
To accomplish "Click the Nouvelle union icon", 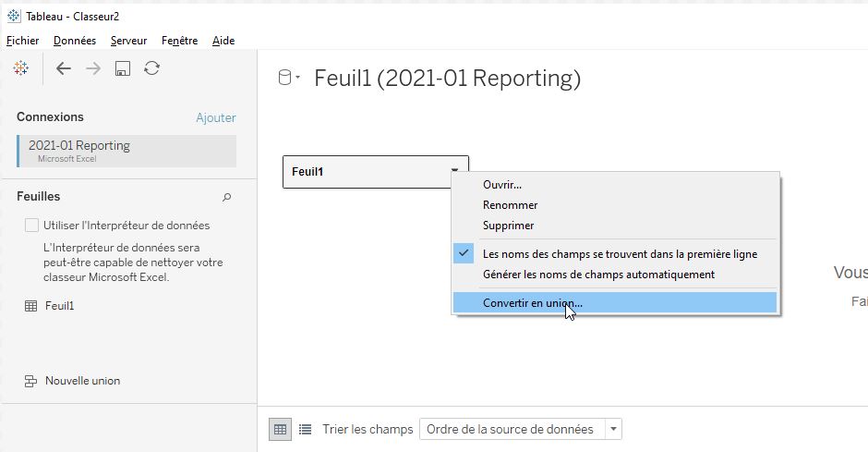I will (x=30, y=381).
